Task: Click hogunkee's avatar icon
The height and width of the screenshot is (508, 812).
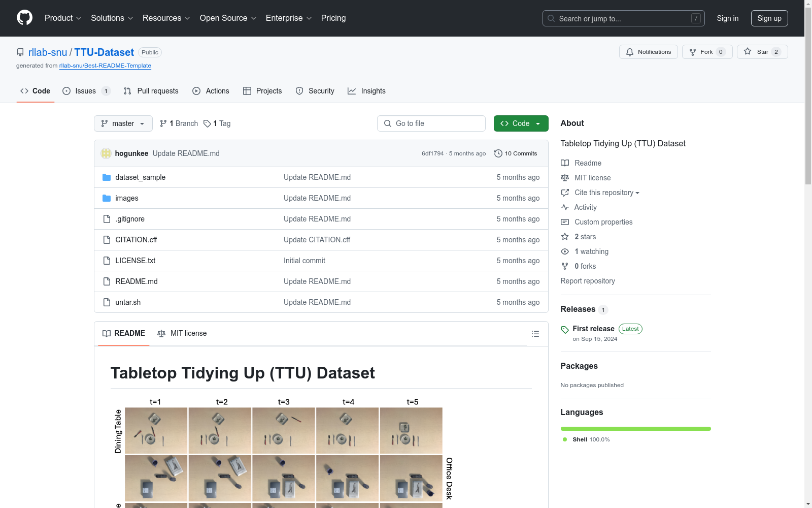Action: tap(106, 153)
